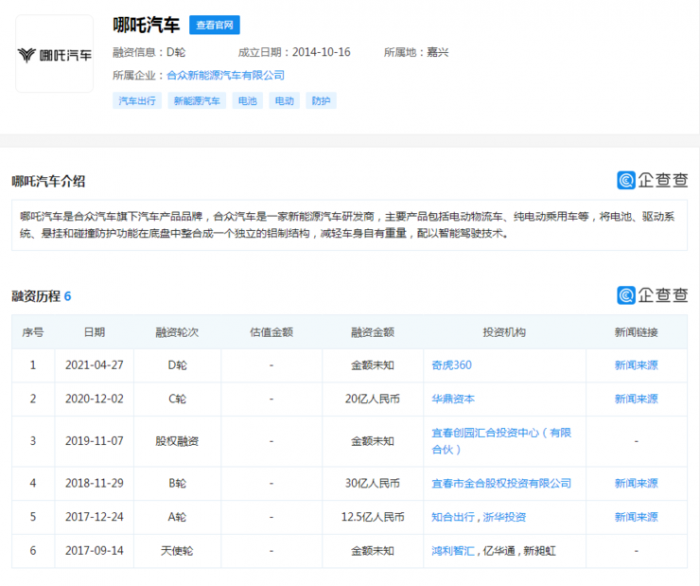Click the 成立日期 2014-10-16 text
700x586 pixels.
[294, 53]
